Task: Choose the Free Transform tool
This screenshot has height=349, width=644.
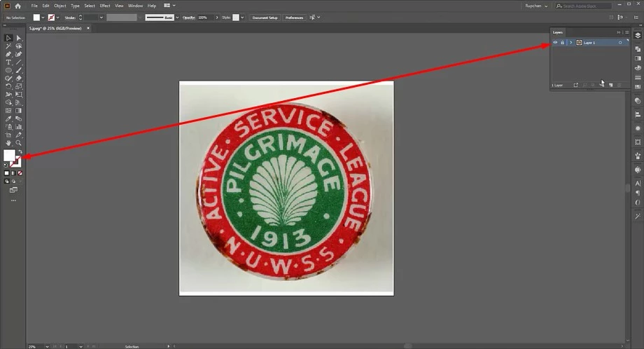Action: point(18,95)
